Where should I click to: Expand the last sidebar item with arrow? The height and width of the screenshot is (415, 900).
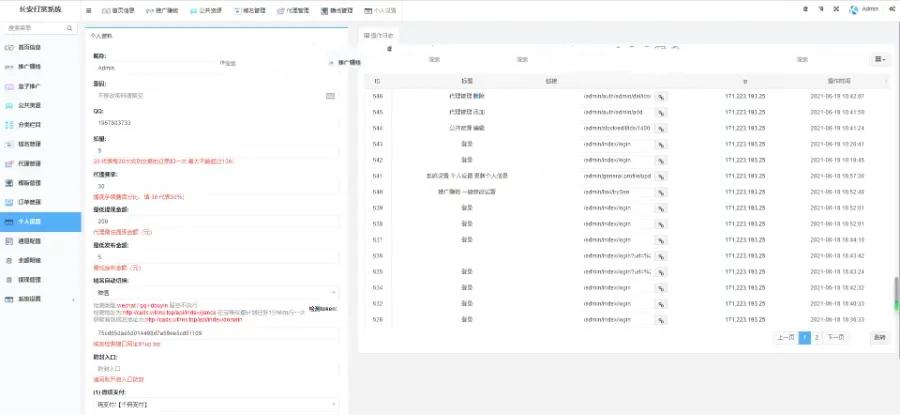[40, 299]
